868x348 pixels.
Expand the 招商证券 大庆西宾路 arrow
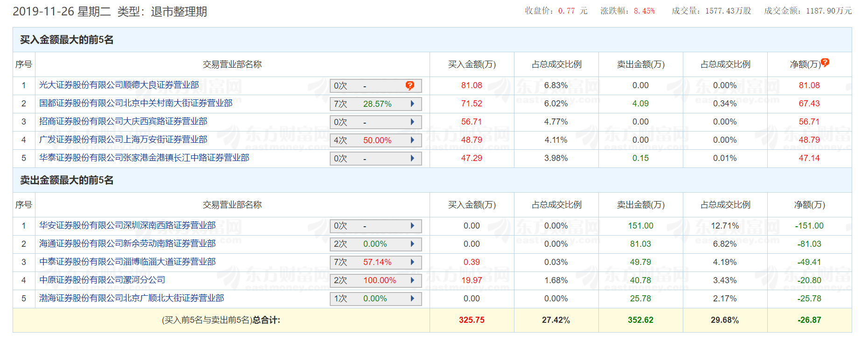click(412, 122)
